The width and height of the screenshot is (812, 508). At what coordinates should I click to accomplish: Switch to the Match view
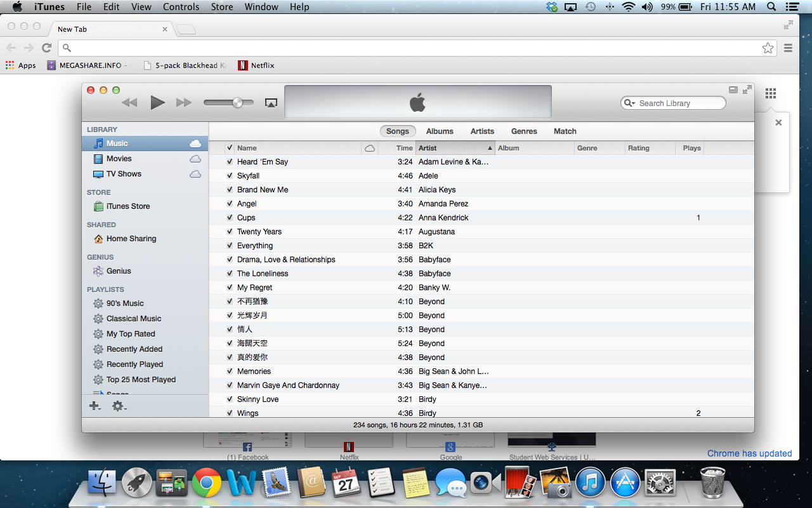point(565,131)
